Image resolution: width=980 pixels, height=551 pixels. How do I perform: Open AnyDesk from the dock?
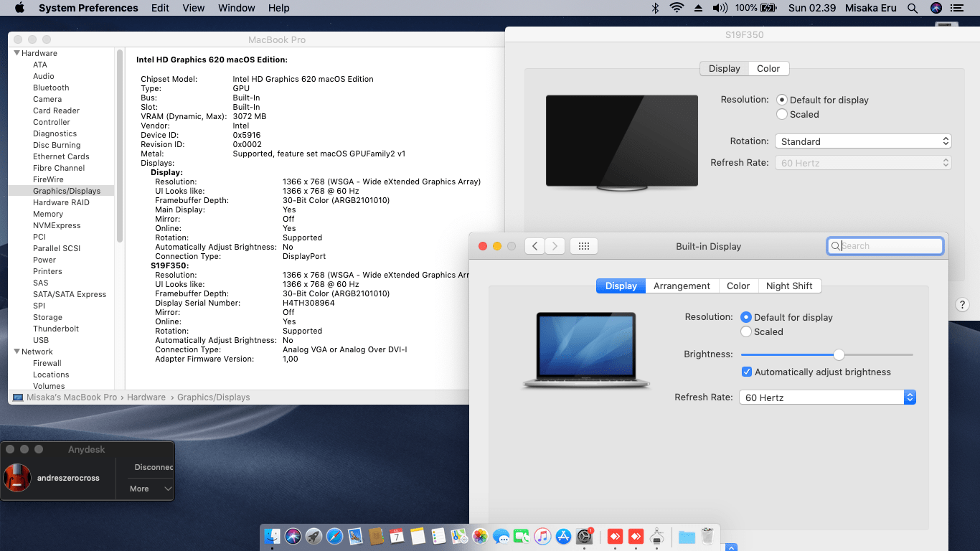tap(614, 536)
